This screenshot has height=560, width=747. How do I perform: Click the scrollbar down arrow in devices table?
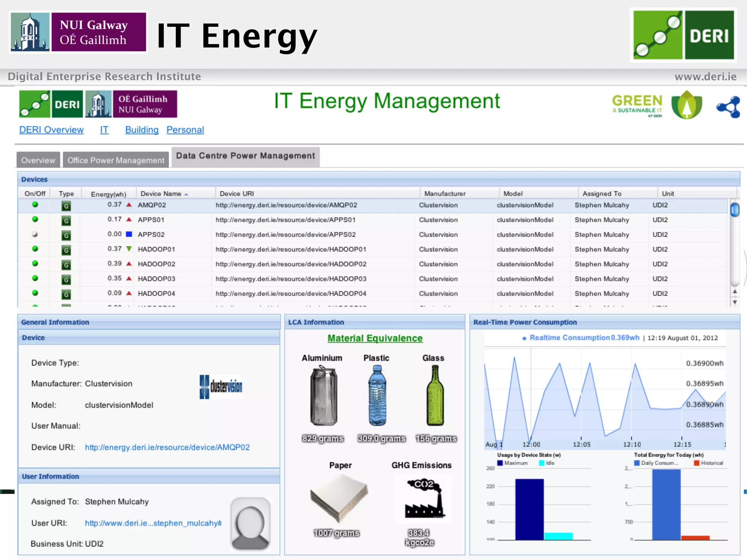point(735,302)
